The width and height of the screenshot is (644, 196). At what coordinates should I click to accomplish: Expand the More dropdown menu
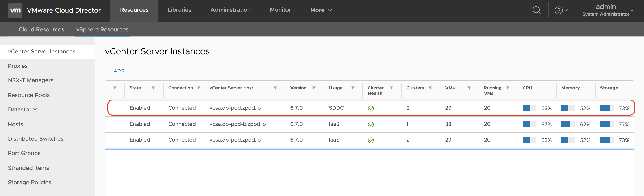tap(321, 10)
